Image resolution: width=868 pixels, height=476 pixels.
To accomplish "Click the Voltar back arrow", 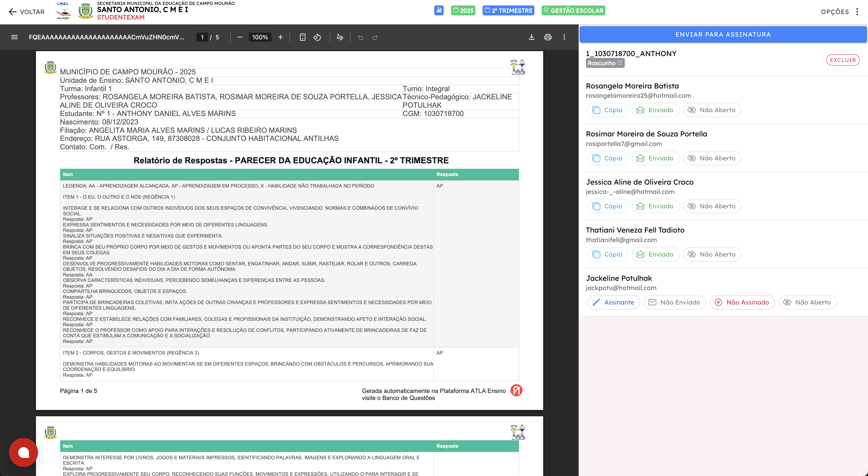I will click(x=12, y=12).
